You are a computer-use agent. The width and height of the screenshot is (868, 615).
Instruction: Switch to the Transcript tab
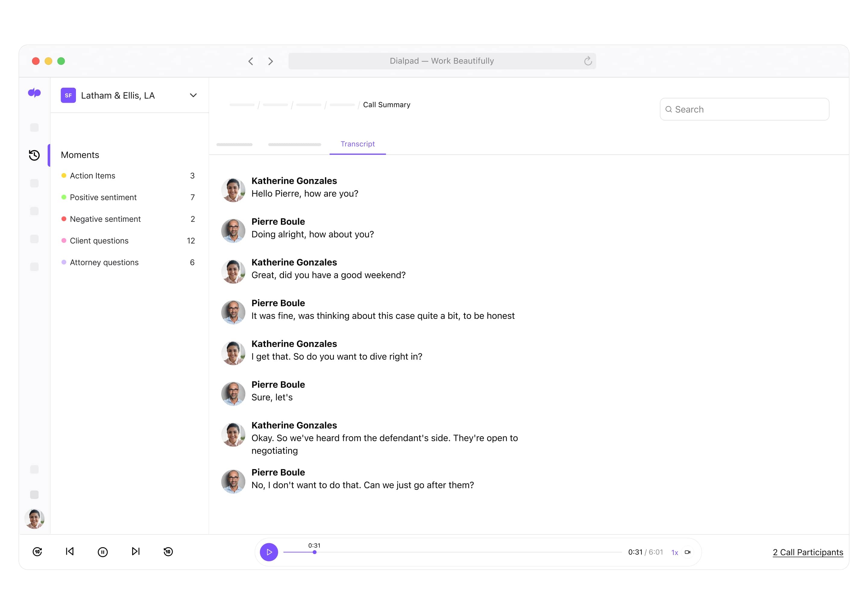tap(357, 144)
